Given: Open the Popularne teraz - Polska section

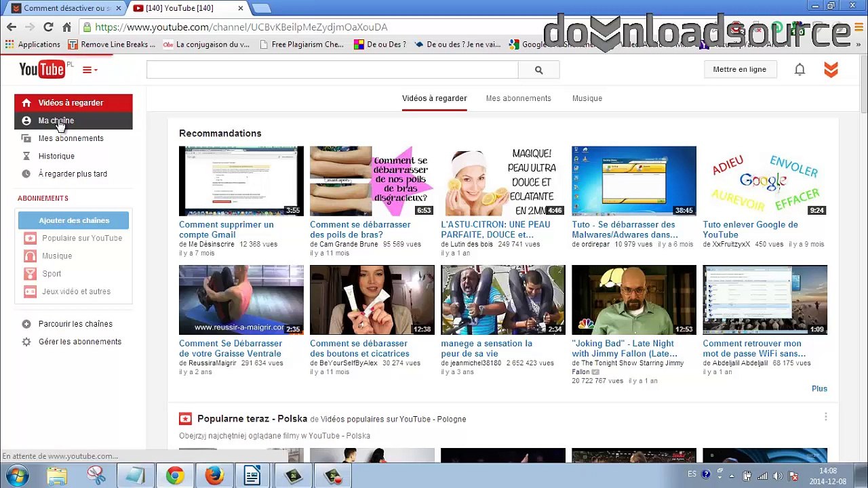Looking at the screenshot, I should click(x=252, y=419).
